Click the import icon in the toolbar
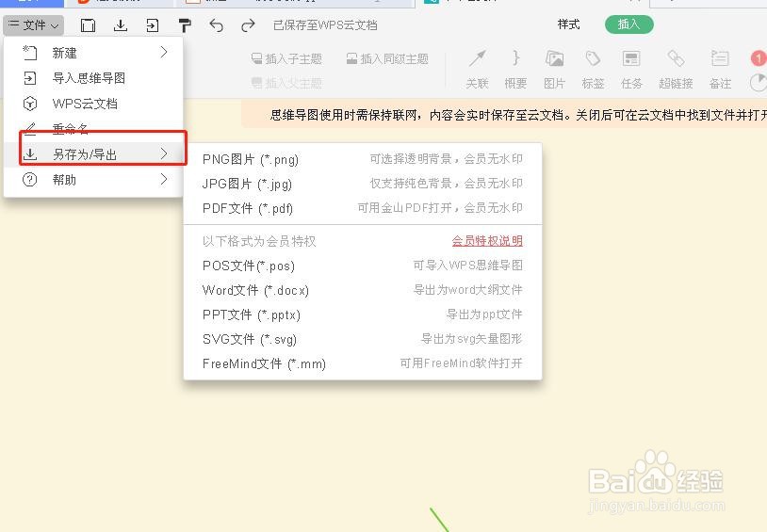The width and height of the screenshot is (767, 532). (x=153, y=24)
